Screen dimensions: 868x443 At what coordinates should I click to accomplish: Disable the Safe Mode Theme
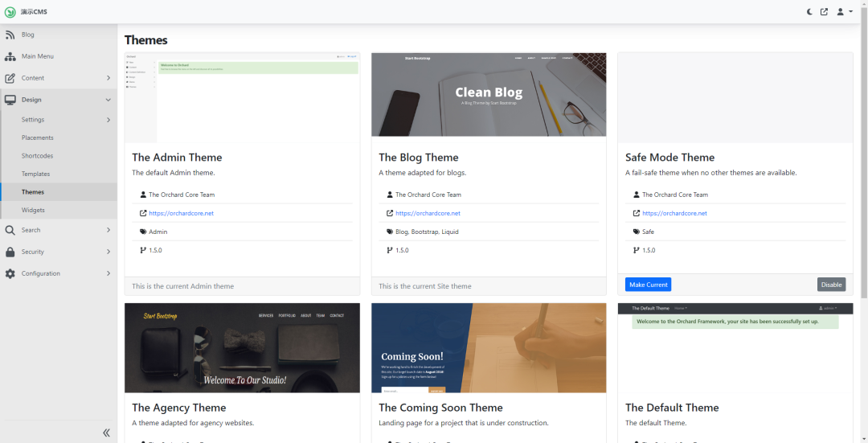[x=832, y=285]
